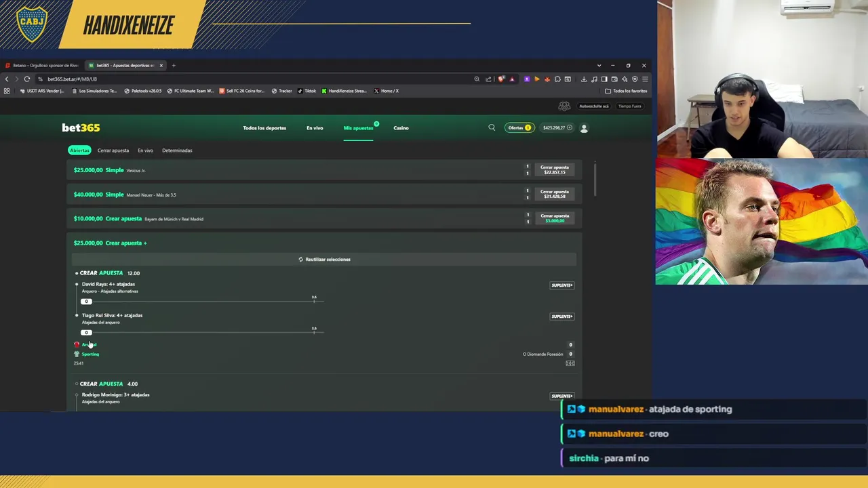Click the Arsenal shirt icon
Viewport: 868px width, 488px height.
coord(77,344)
